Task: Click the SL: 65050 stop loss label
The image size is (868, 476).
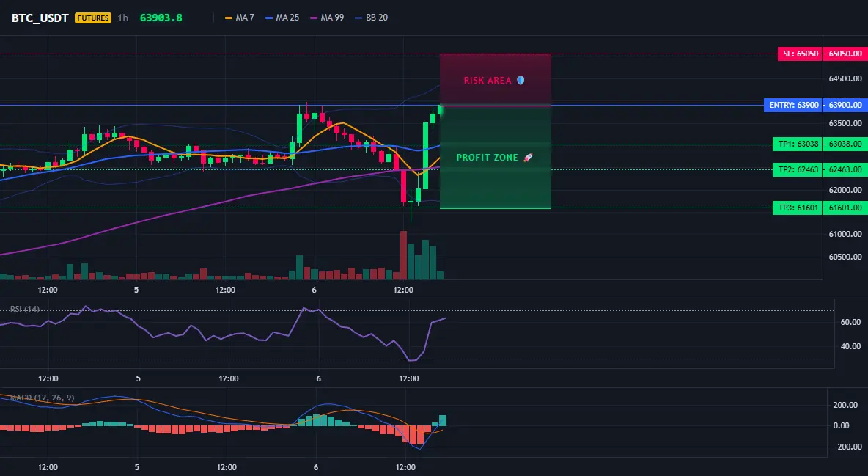Action: 799,54
